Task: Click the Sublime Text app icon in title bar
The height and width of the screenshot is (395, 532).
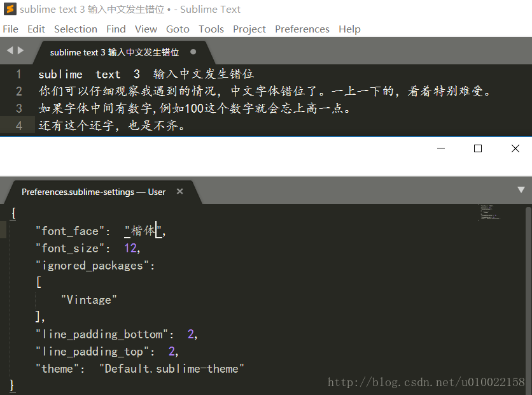Action: coord(10,9)
